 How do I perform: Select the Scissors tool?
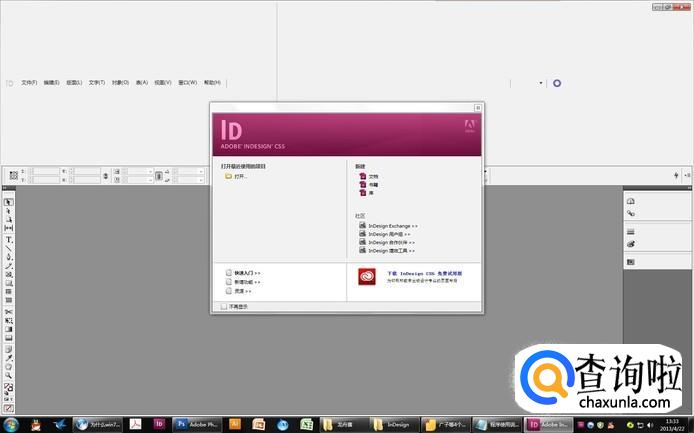(8, 312)
